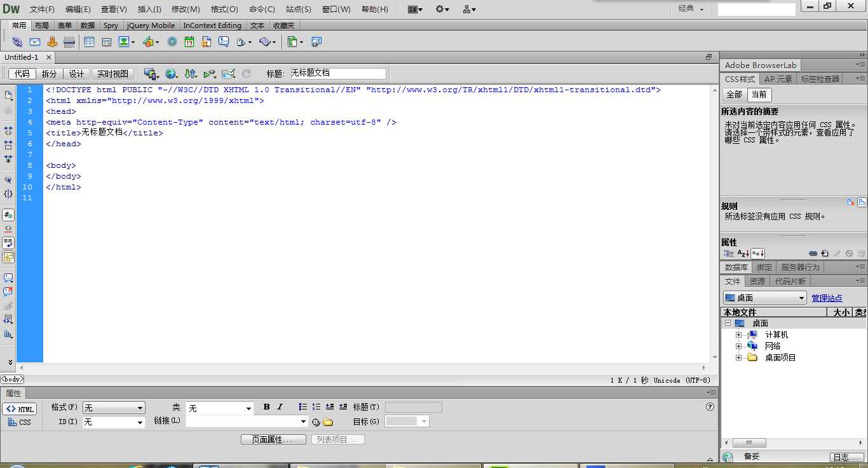The height and width of the screenshot is (468, 868).
Task: Insert a comment icon
Action: [x=224, y=42]
